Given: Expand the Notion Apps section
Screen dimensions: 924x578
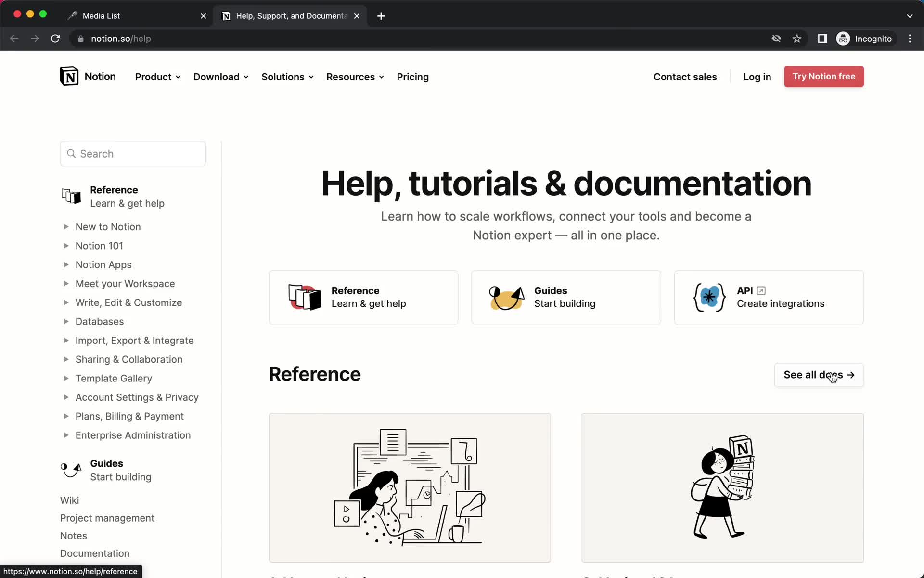Looking at the screenshot, I should (x=66, y=264).
